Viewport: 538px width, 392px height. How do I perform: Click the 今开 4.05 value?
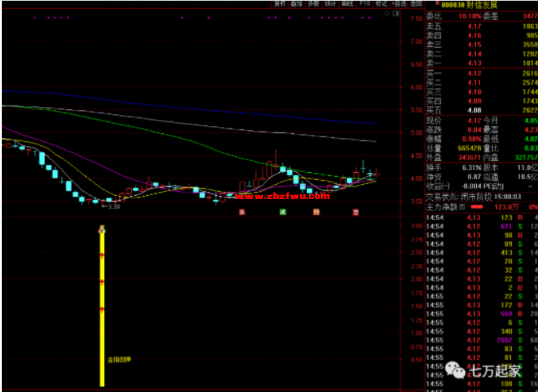[x=531, y=121]
